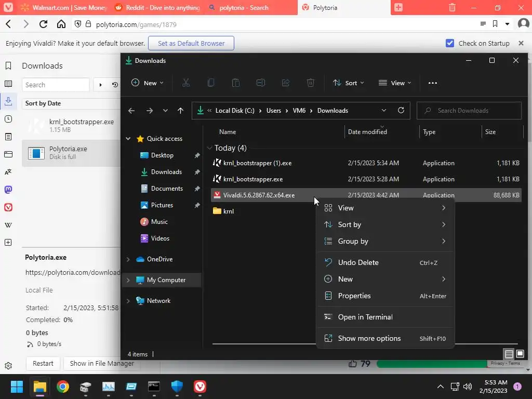Open closed tabs trash icon in tab bar

coord(452,7)
